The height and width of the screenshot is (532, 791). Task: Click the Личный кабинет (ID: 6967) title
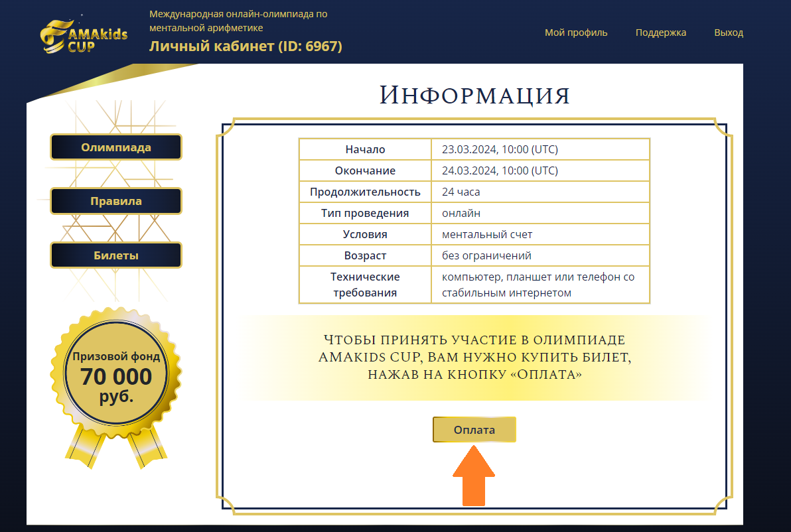246,46
